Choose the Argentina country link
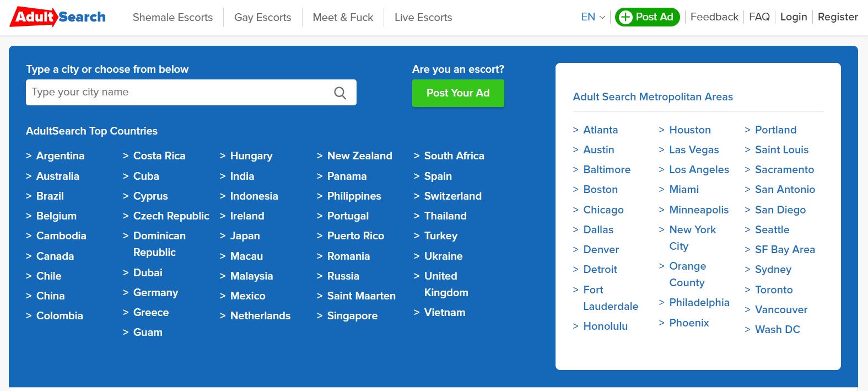 60,156
